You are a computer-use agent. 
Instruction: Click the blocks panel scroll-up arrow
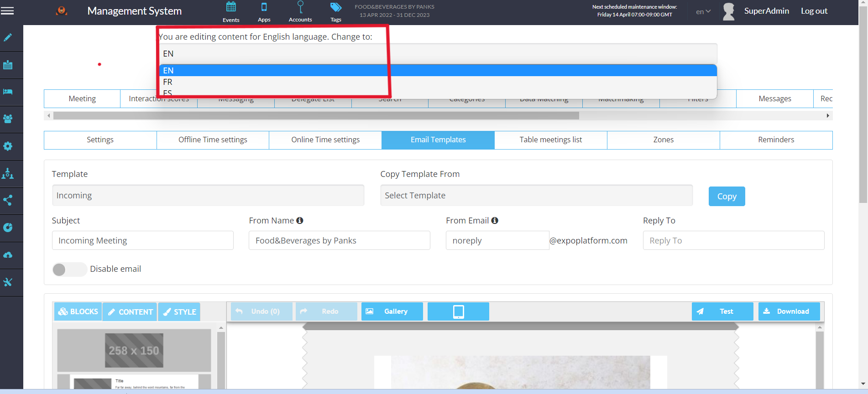[221, 328]
